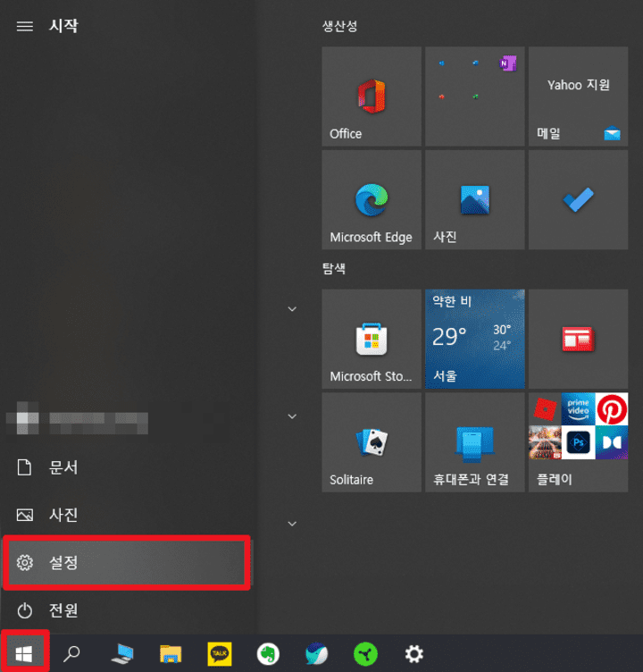The height and width of the screenshot is (672, 643).
Task: Open Settings gear on the taskbar
Action: 413,654
